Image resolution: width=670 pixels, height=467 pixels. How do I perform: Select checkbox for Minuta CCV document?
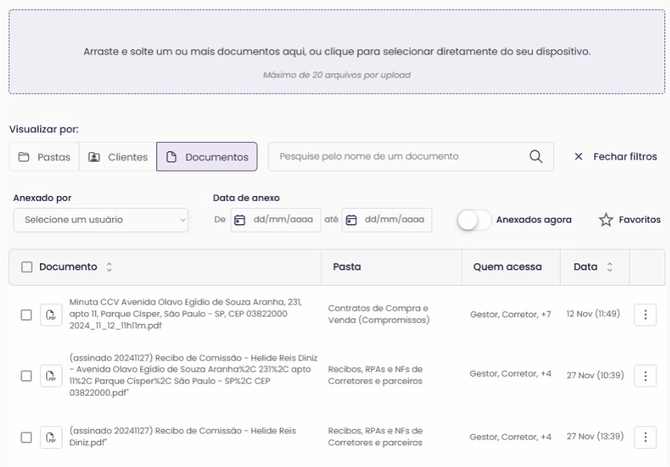pos(27,316)
